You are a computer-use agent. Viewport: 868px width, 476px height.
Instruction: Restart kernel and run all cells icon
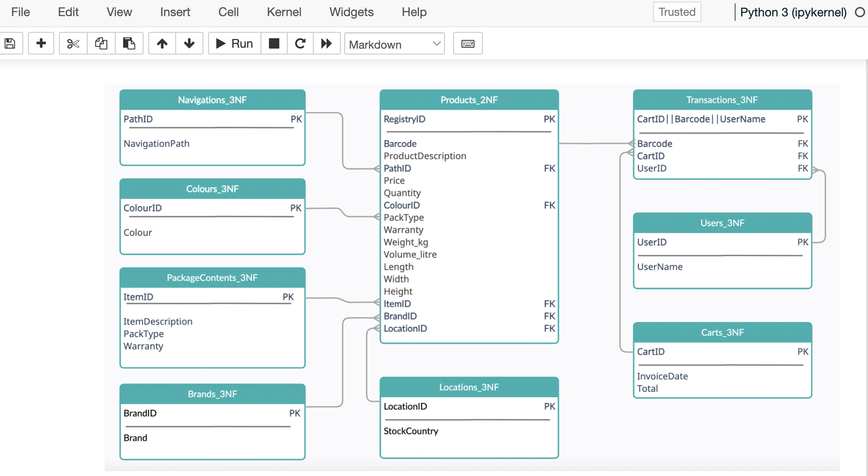327,43
